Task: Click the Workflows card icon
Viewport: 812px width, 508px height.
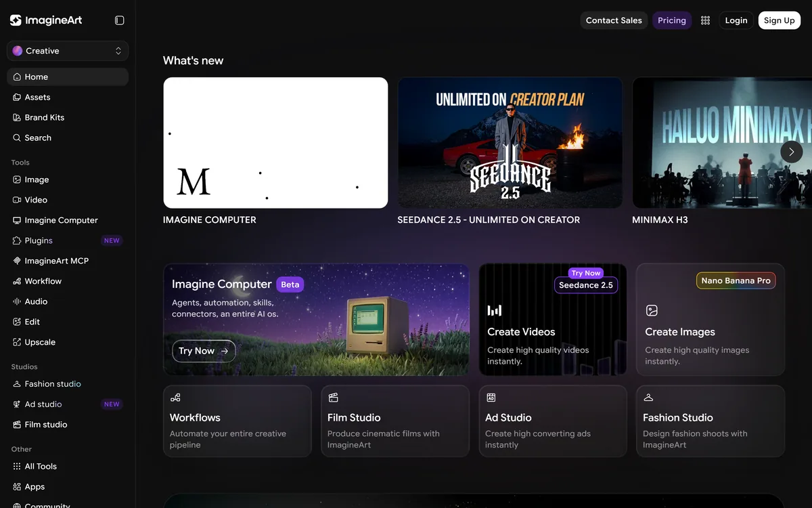Action: 175,398
